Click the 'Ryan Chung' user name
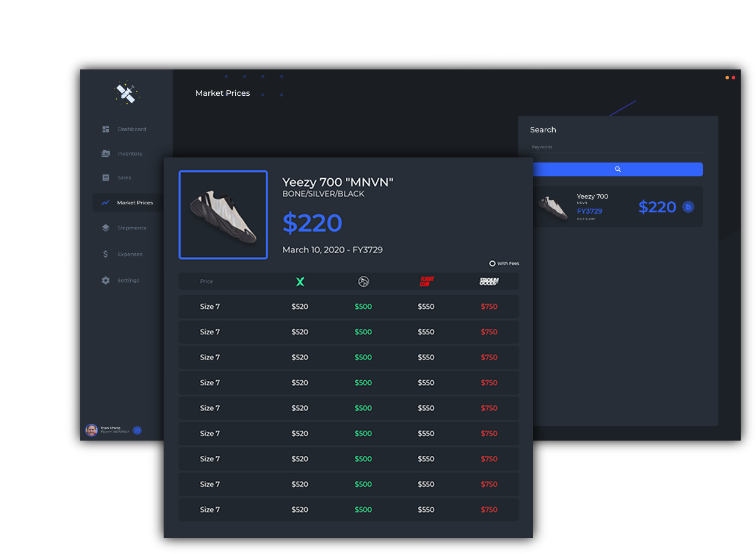Viewport: 756px width, 554px height. [111, 428]
